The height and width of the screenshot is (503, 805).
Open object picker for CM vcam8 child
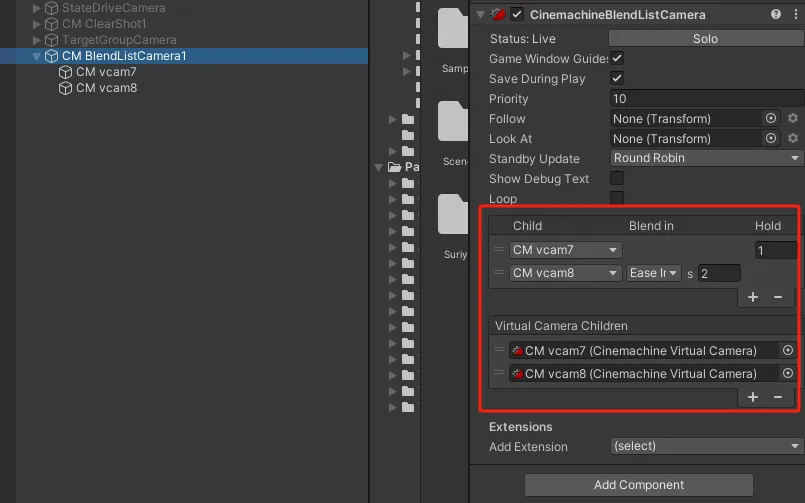788,374
